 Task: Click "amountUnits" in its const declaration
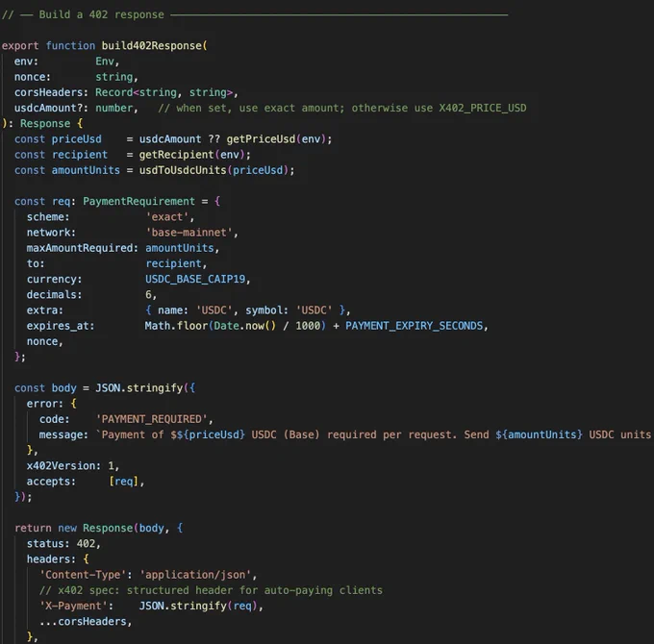point(86,170)
